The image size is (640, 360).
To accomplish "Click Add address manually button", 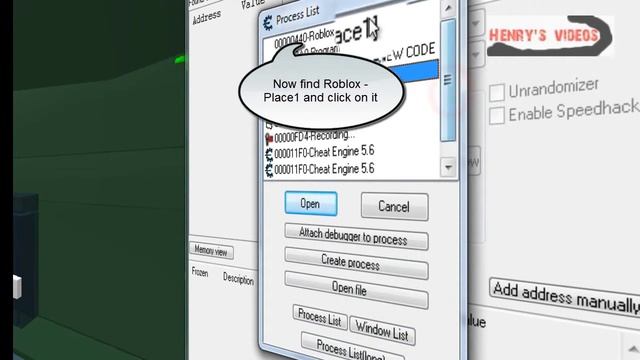I will (565, 296).
